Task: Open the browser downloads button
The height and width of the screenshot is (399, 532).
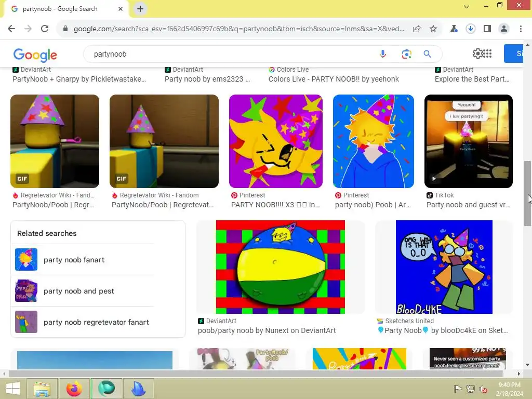Action: tap(471, 29)
